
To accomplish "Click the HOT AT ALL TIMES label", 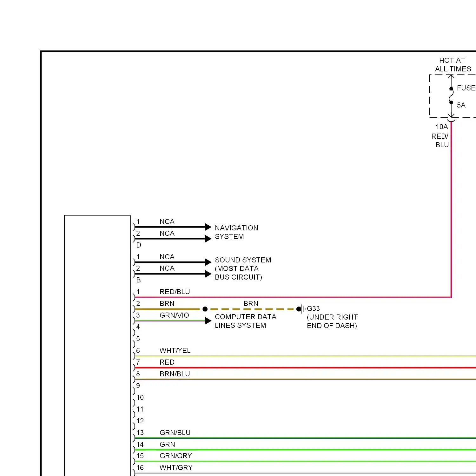I will [x=453, y=65].
